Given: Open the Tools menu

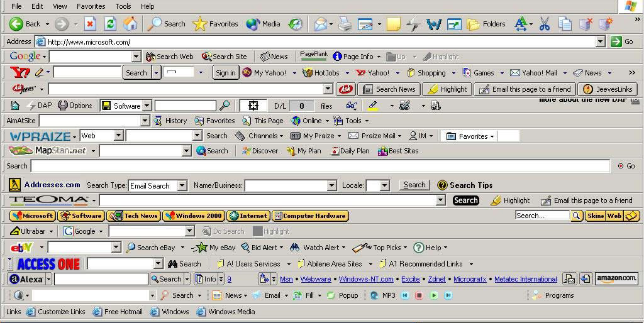Looking at the screenshot, I should 123,6.
